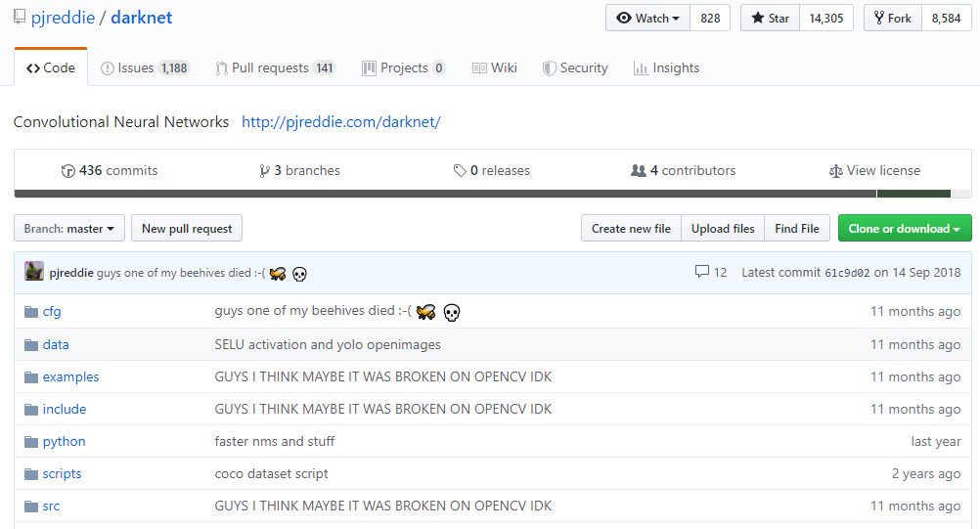Click the Security shield icon
Screen dimensions: 980x529
point(549,68)
